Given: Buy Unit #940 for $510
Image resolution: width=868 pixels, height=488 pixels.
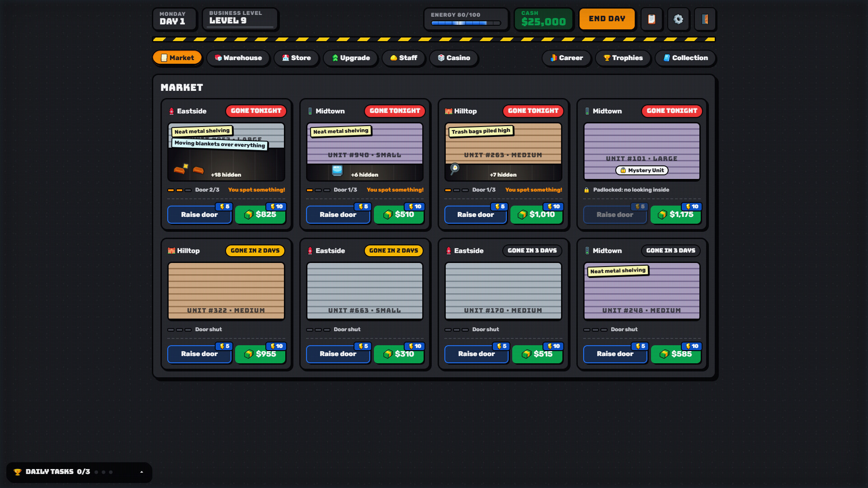Looking at the screenshot, I should [x=399, y=215].
